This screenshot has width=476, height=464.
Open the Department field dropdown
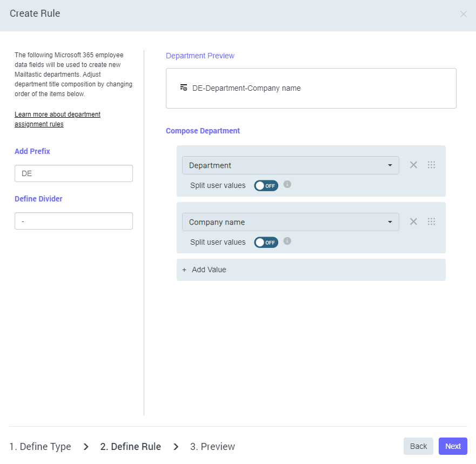click(290, 165)
